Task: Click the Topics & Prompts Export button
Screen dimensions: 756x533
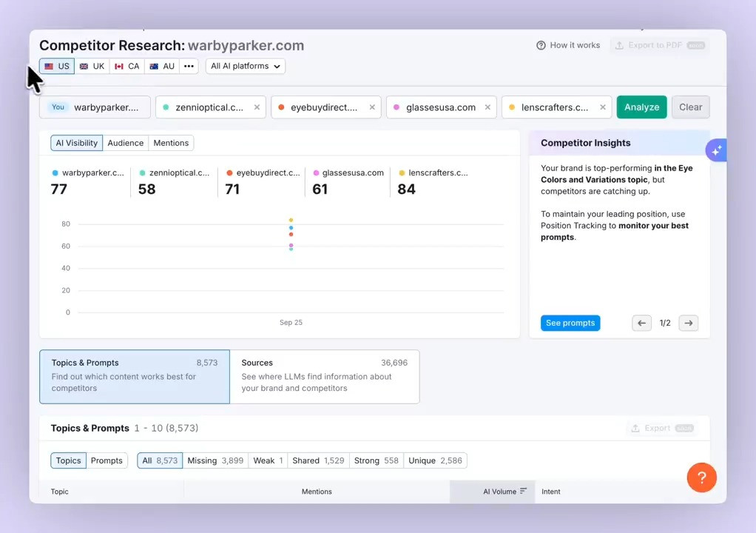Action: tap(663, 429)
